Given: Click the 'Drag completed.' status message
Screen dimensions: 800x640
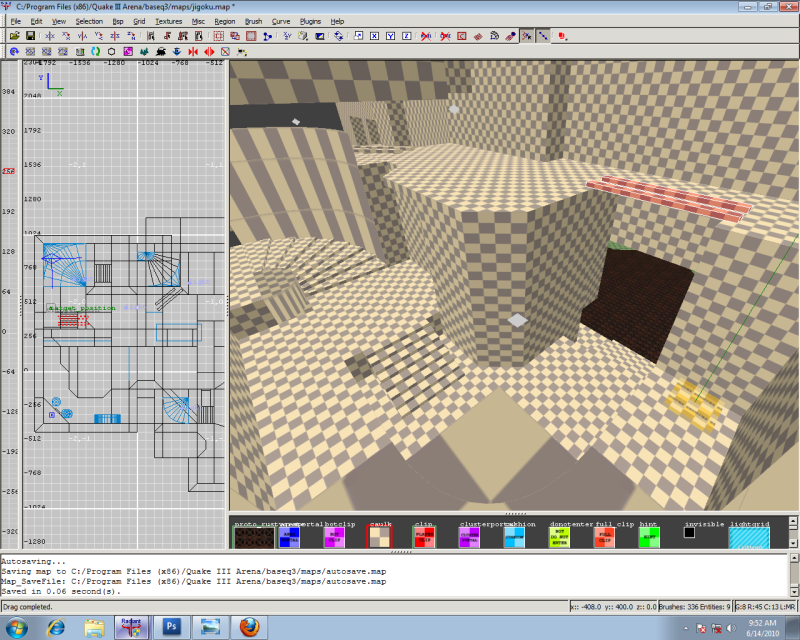Looking at the screenshot, I should point(28,607).
